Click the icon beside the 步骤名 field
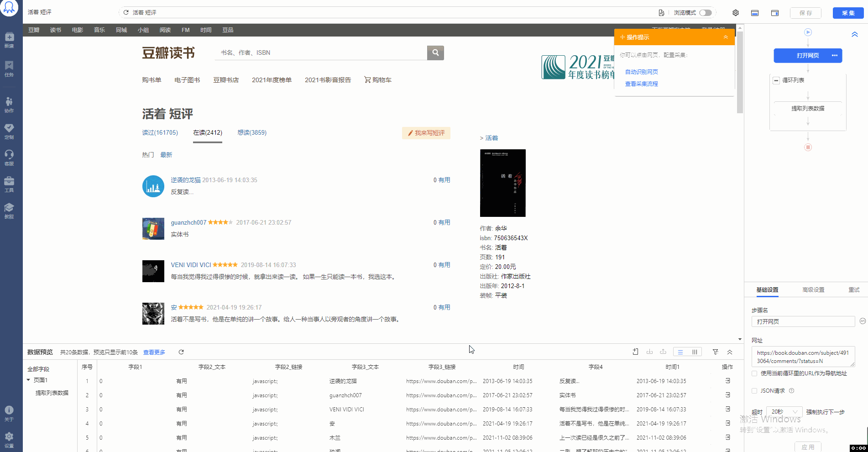Image resolution: width=868 pixels, height=452 pixels. (x=863, y=321)
